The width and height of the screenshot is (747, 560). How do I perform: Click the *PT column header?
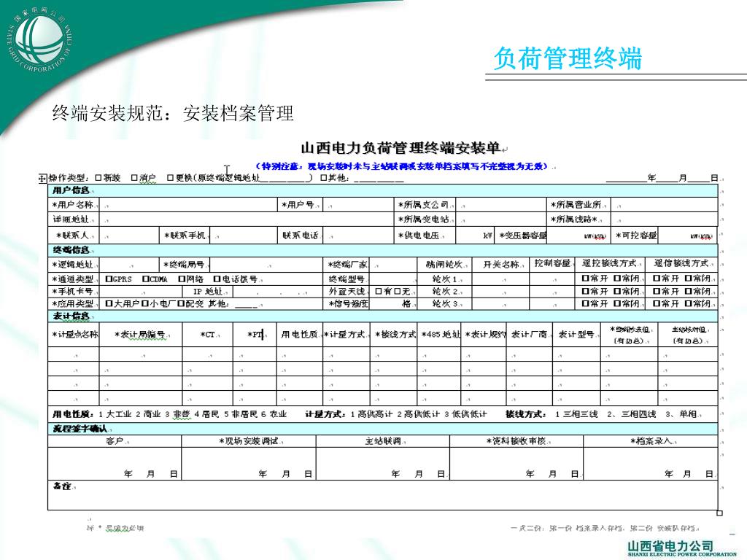[x=255, y=334]
